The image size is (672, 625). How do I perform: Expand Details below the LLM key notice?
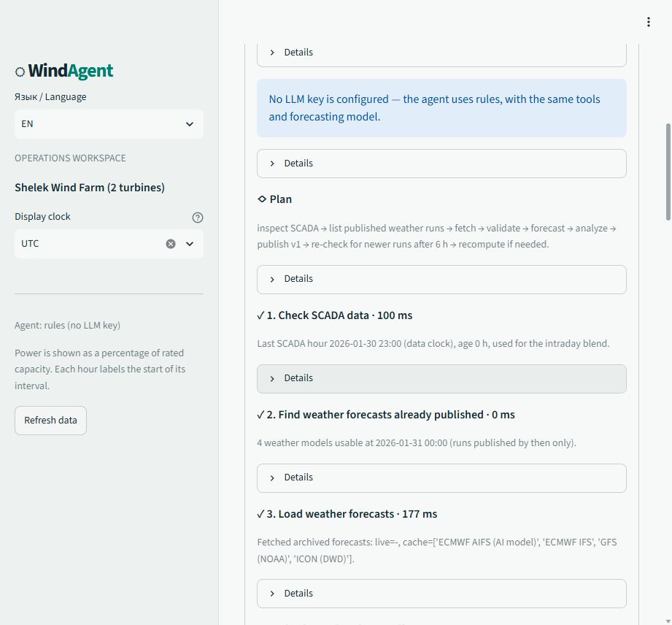pos(441,164)
